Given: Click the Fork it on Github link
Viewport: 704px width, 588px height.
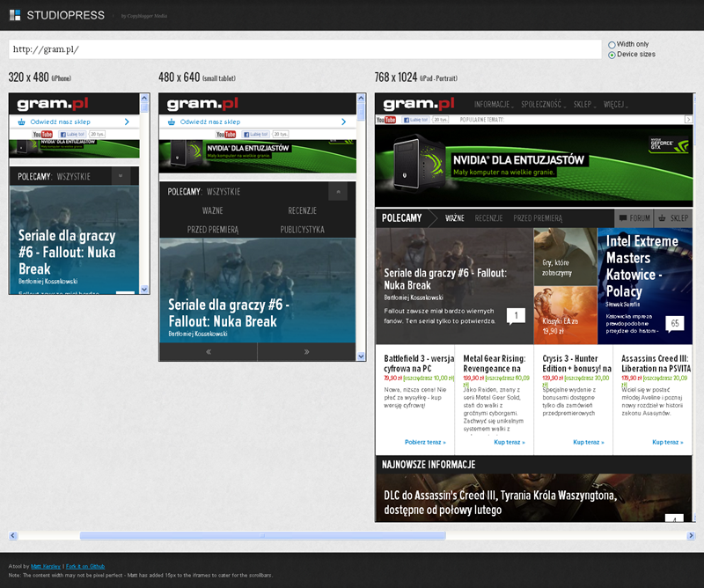Looking at the screenshot, I should tap(86, 566).
